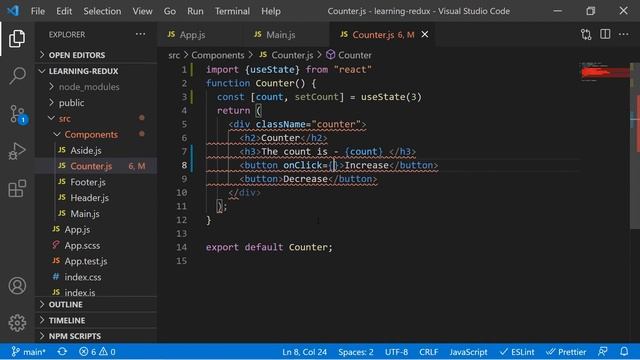Open the Explorer view in the activity bar

click(x=17, y=38)
